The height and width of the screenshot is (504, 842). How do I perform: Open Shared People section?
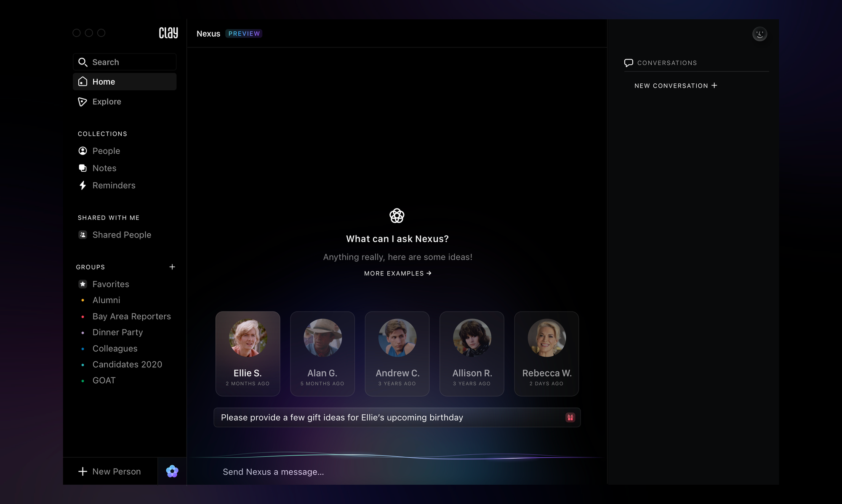[x=121, y=235]
